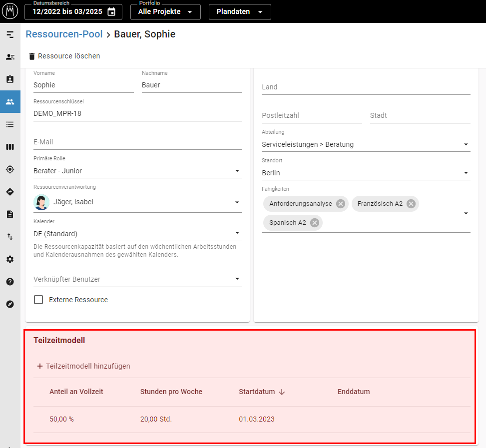The width and height of the screenshot is (486, 448).
Task: Tick the Externe Ressource checkbox
Action: 38,300
